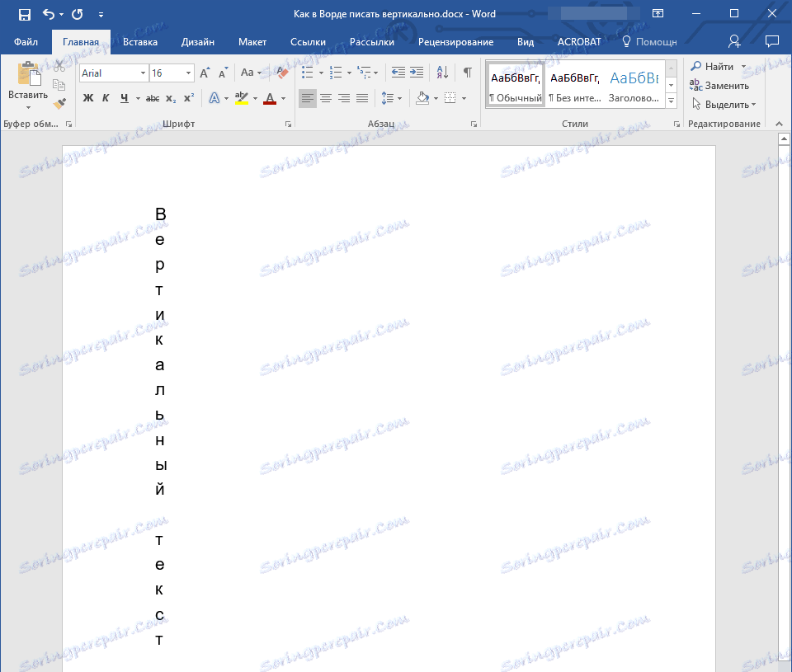The width and height of the screenshot is (792, 672).
Task: Open the share account icon
Action: click(734, 41)
